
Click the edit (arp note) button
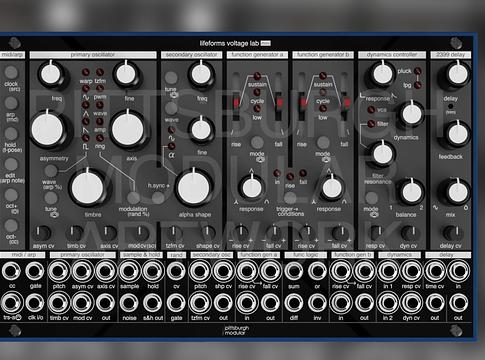coord(11,164)
